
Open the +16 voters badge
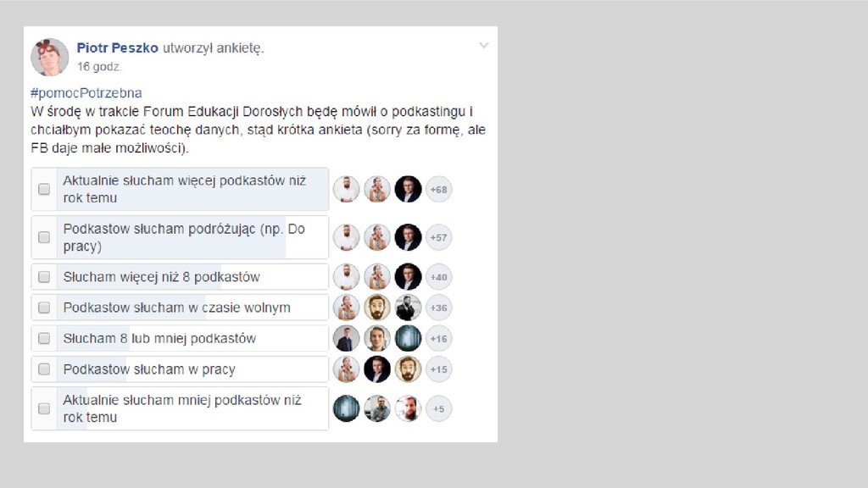438,338
